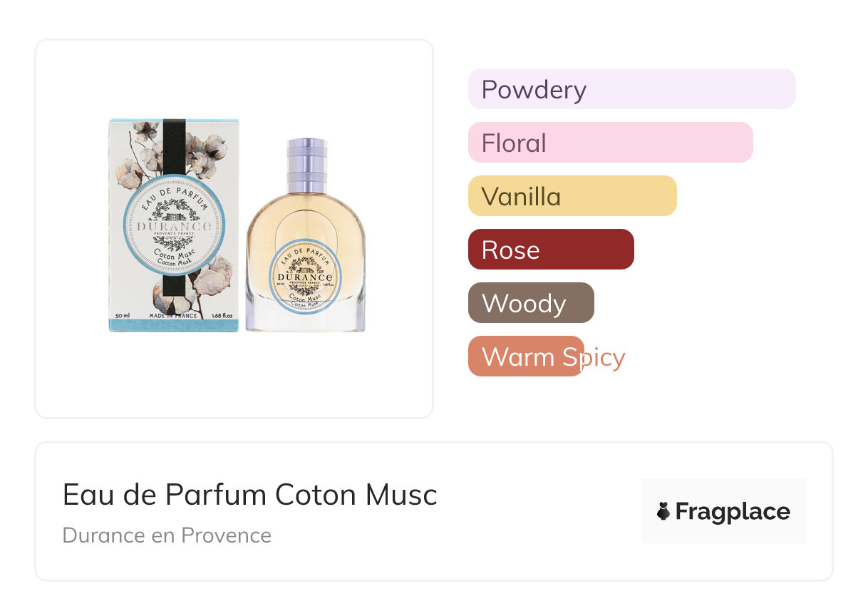Click the dark red Rose accord bar
This screenshot has width=868, height=616.
551,250
